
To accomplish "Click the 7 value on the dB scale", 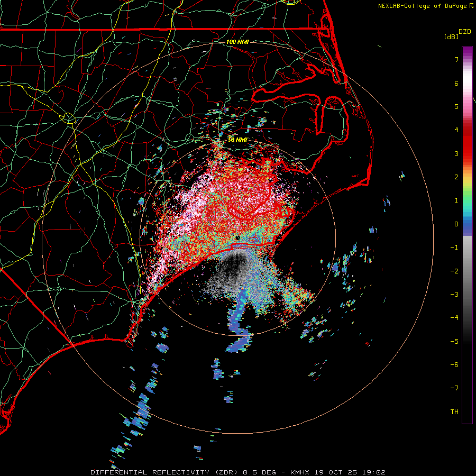I will [456, 59].
